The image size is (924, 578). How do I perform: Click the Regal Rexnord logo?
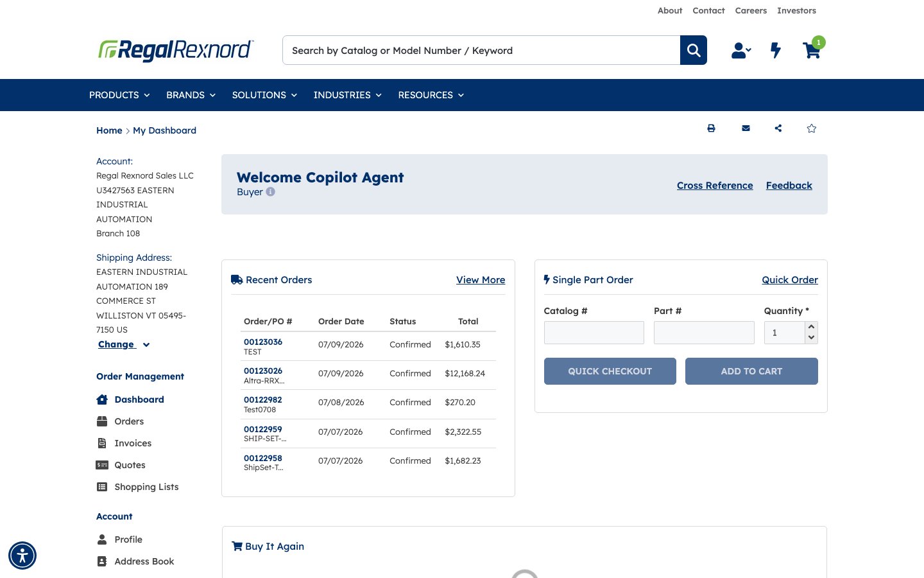pyautogui.click(x=176, y=50)
